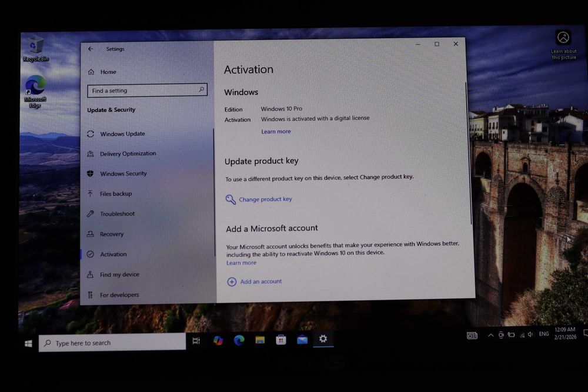Open Delivery Optimization page

coord(128,153)
